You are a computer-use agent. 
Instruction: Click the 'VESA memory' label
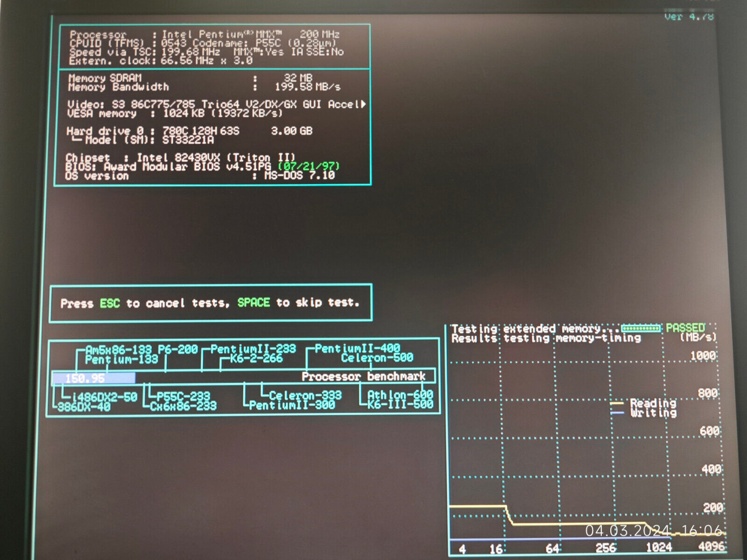[x=102, y=113]
